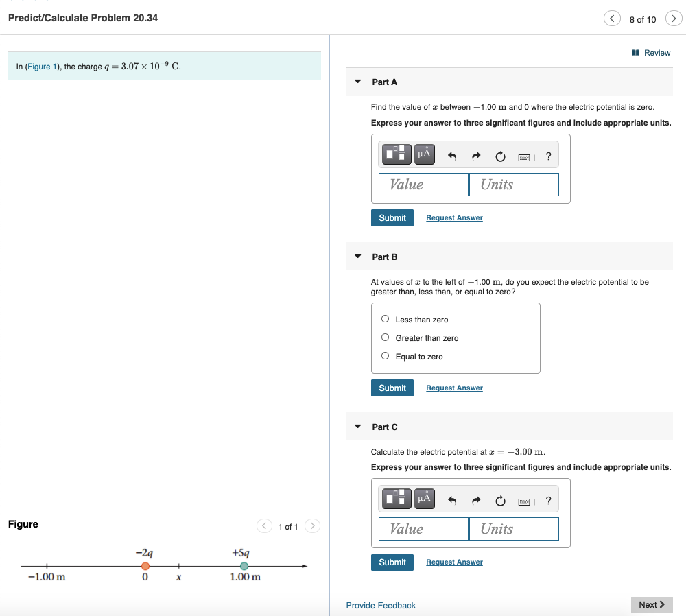Screen dimensions: 686x616
Task: Click the undo icon in Part A toolbar
Action: coord(452,154)
